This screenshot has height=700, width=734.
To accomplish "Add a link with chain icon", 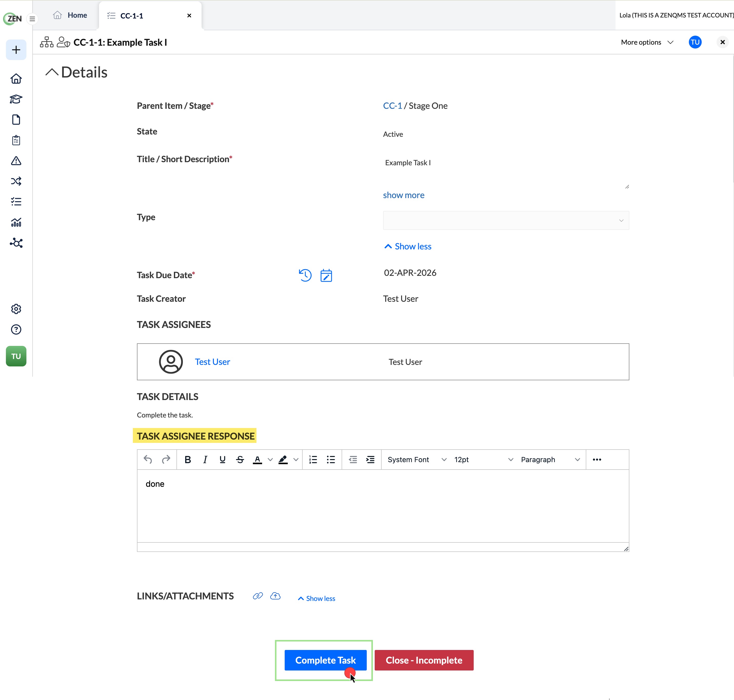I will (258, 596).
